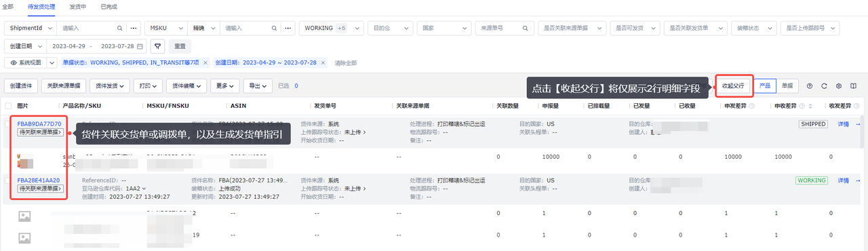Click the search icon in the MSKU input
The image size is (868, 251).
(x=274, y=28)
